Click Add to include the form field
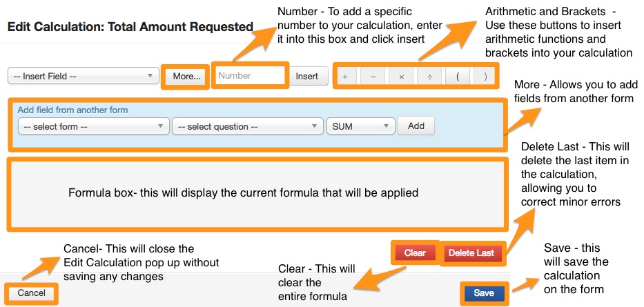The height and width of the screenshot is (307, 644). [416, 126]
